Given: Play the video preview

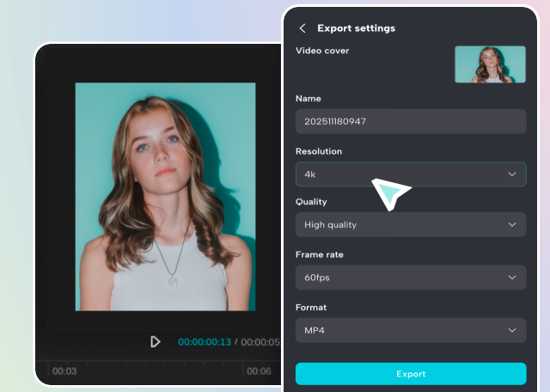Looking at the screenshot, I should pyautogui.click(x=155, y=341).
